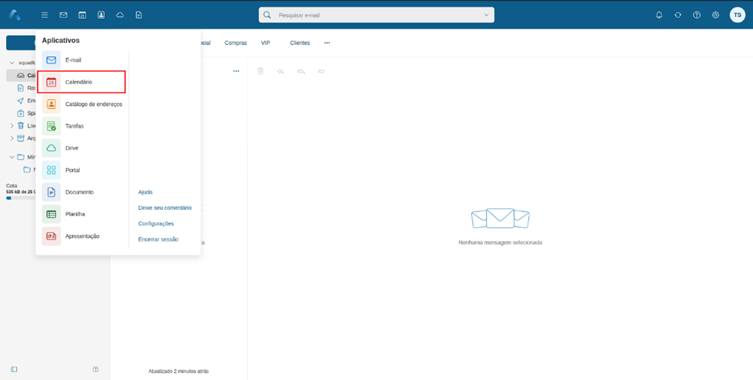Screen dimensions: 753x380
Task: Expand the trash folder chevron in sidebar
Action: pyautogui.click(x=12, y=126)
